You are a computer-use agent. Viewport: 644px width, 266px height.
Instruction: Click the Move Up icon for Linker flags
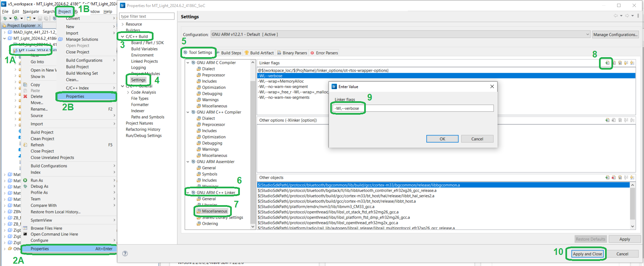[626, 63]
